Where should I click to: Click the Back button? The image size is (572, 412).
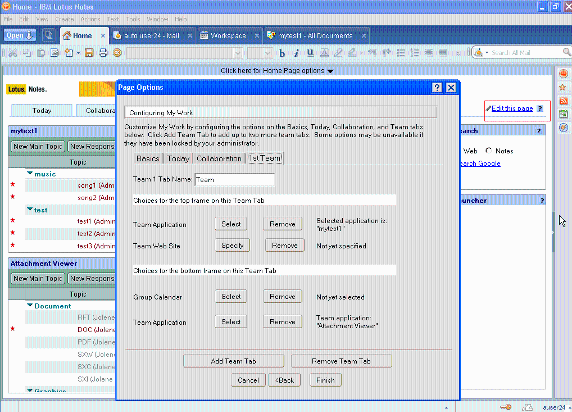(x=285, y=380)
